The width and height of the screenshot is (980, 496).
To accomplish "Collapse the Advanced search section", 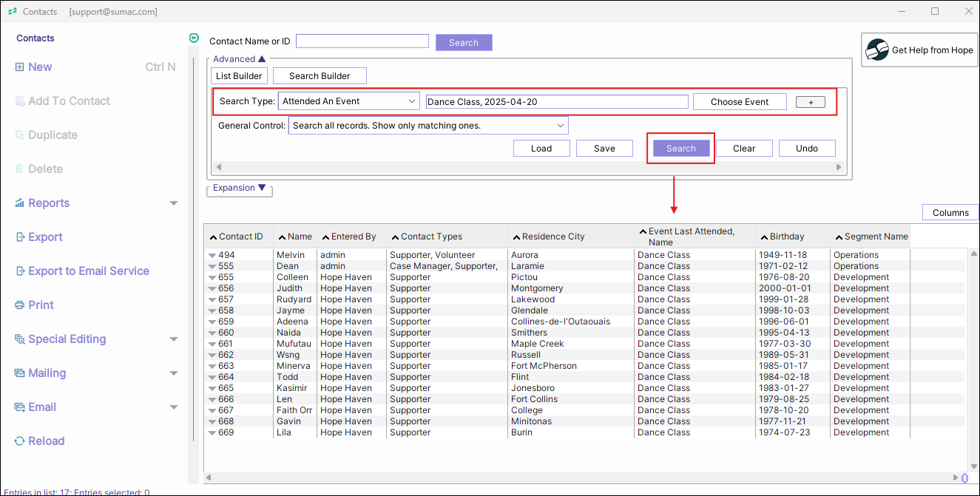I will (262, 59).
